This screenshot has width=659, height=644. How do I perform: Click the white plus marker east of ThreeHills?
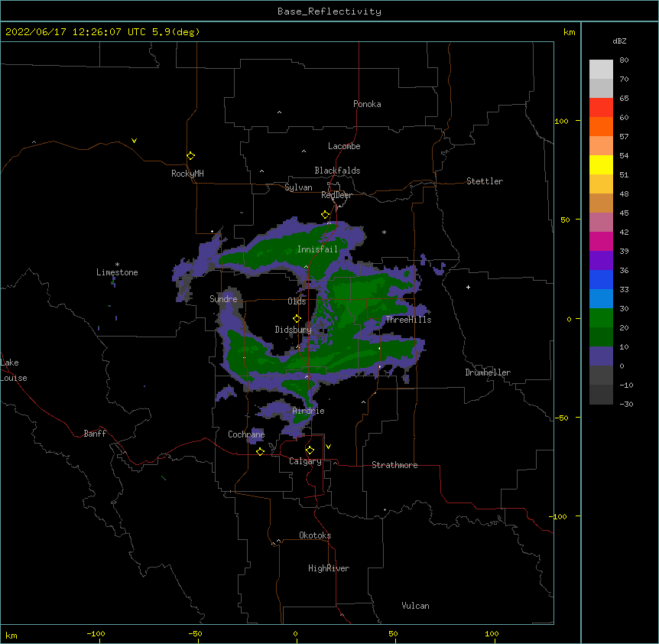click(468, 287)
